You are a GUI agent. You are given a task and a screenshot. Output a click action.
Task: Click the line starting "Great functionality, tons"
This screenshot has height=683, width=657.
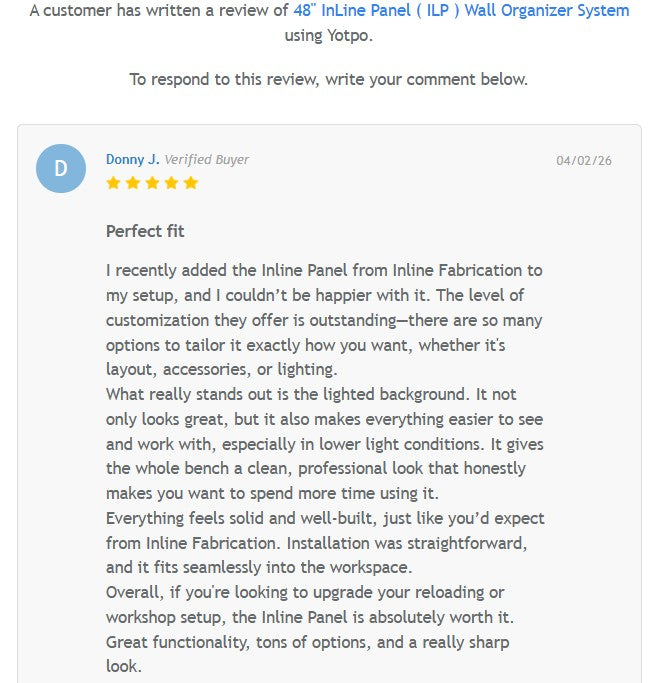pyautogui.click(x=309, y=641)
